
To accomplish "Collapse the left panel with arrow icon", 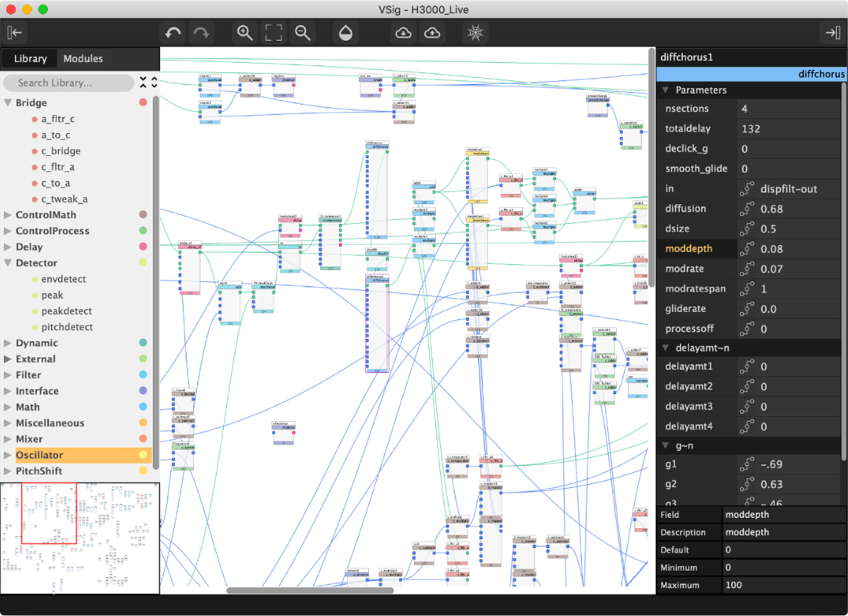I will click(15, 33).
